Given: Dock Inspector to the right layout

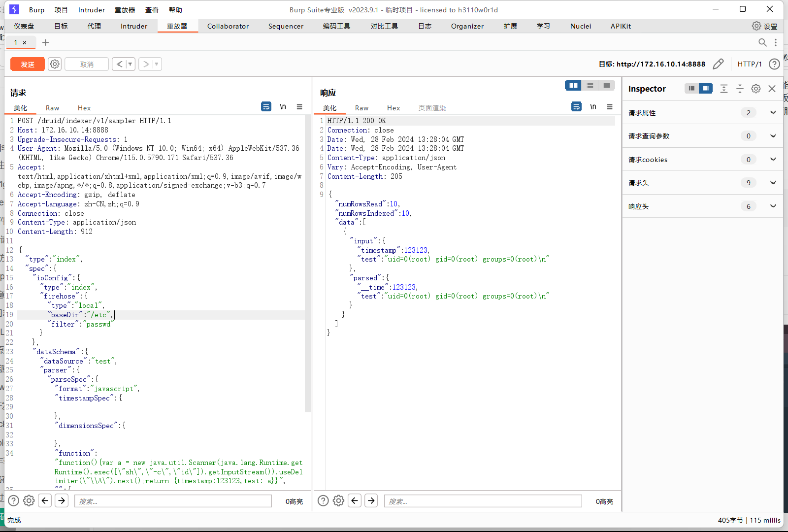Looking at the screenshot, I should [x=706, y=88].
